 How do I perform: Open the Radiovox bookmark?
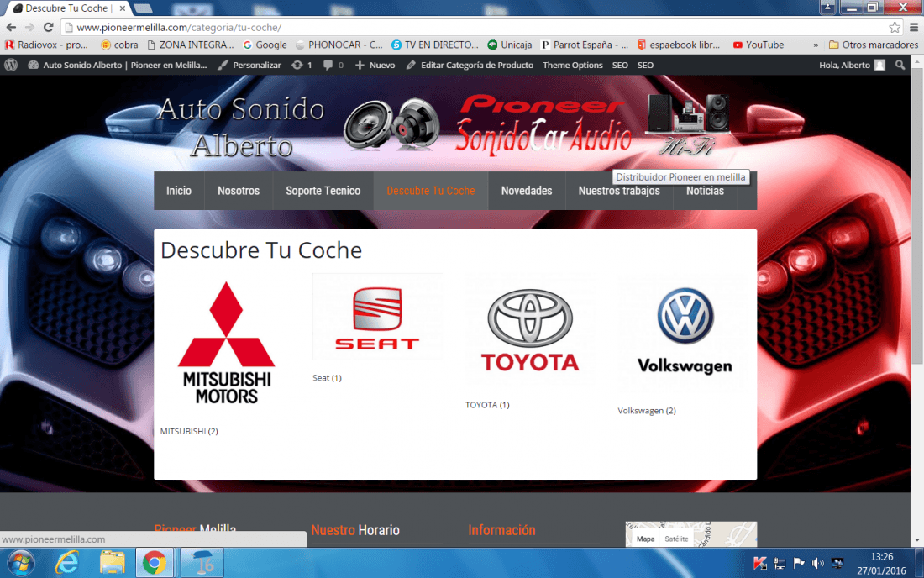coord(46,45)
